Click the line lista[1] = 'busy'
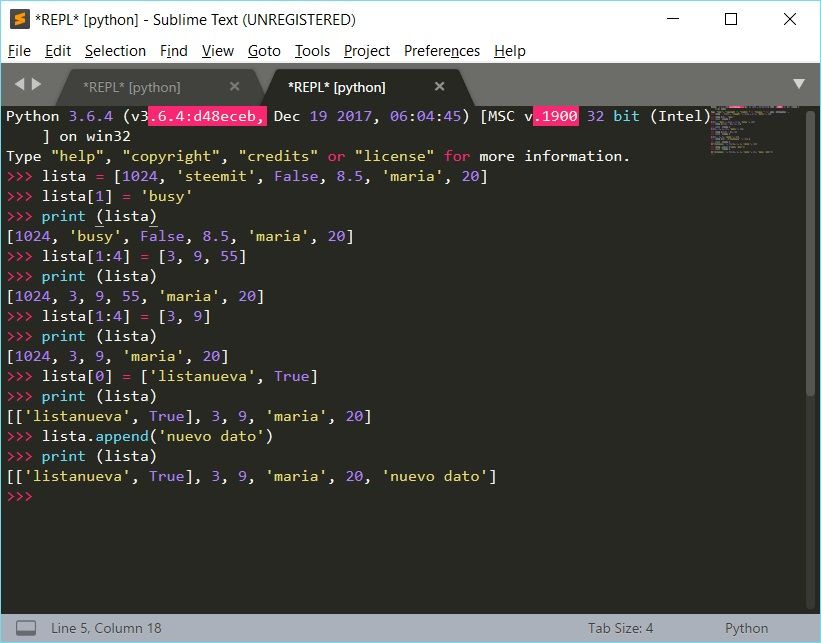This screenshot has width=821, height=643. coord(99,196)
